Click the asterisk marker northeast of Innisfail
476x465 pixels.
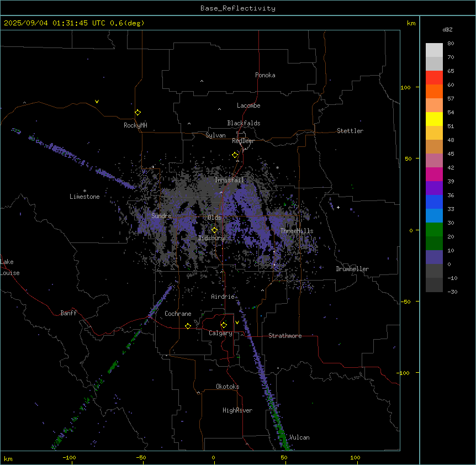(x=277, y=167)
